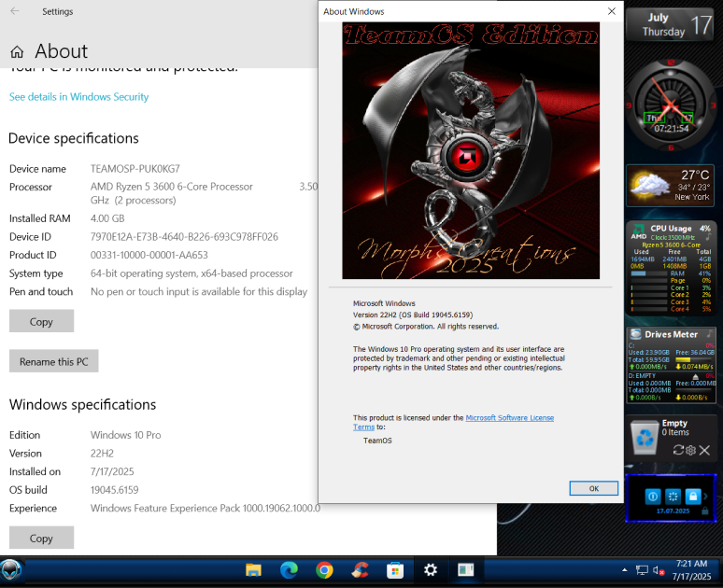Click Product ID 00331-10000-00001-AA653

149,255
